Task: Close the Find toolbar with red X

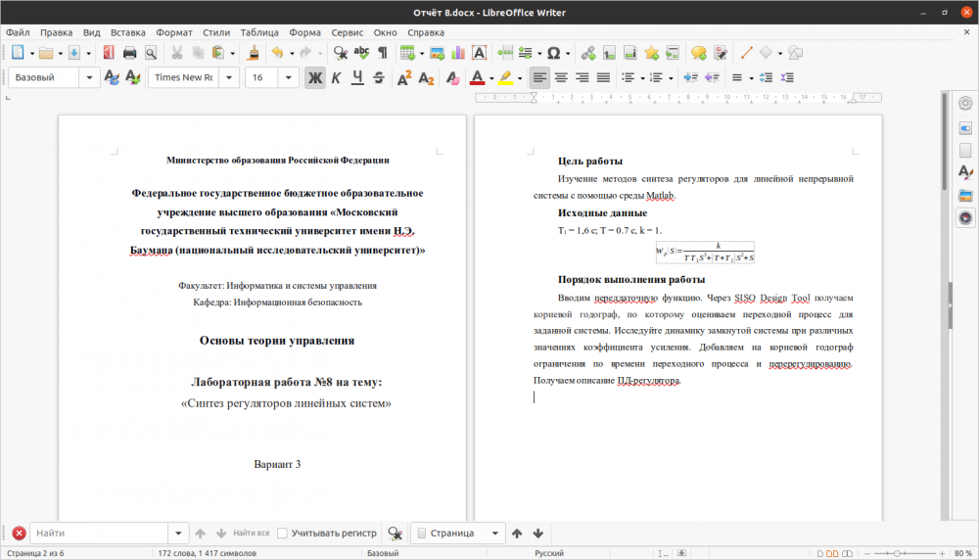Action: 19,533
